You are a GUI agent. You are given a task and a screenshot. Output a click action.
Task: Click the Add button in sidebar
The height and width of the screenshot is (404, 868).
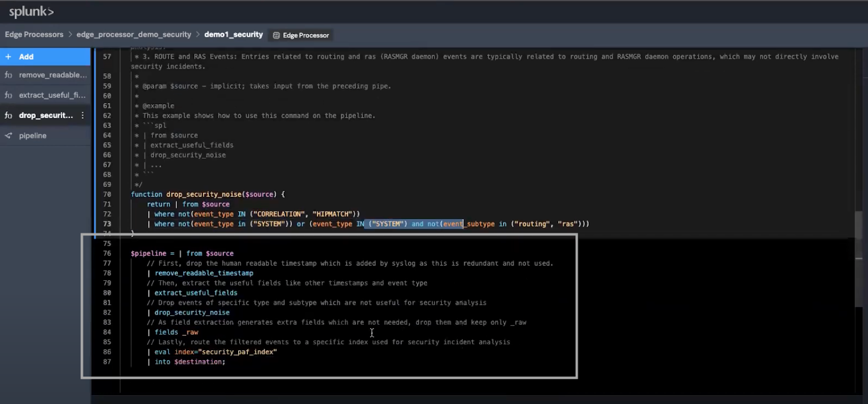[x=45, y=56]
